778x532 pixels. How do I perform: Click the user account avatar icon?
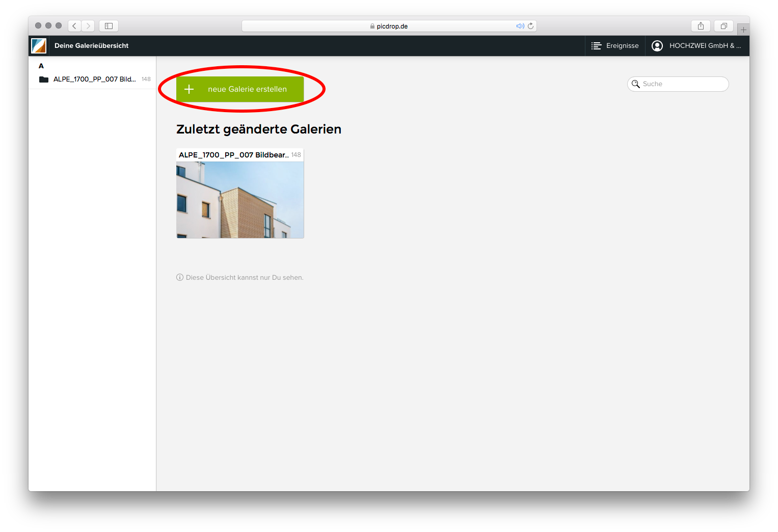[657, 46]
